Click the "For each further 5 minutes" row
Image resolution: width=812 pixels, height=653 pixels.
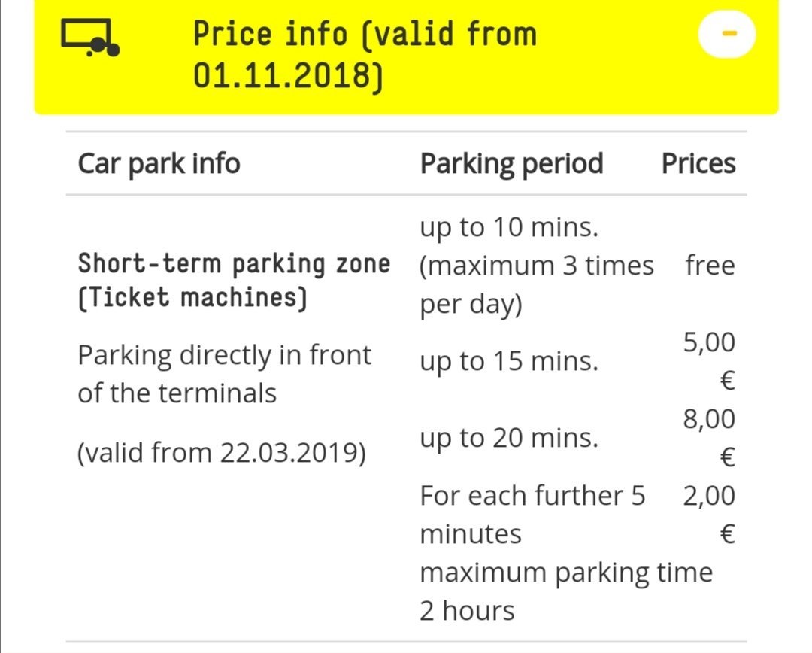pyautogui.click(x=532, y=515)
